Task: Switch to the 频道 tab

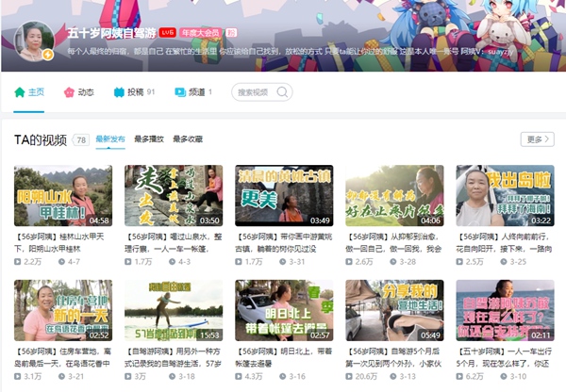Action: point(196,92)
